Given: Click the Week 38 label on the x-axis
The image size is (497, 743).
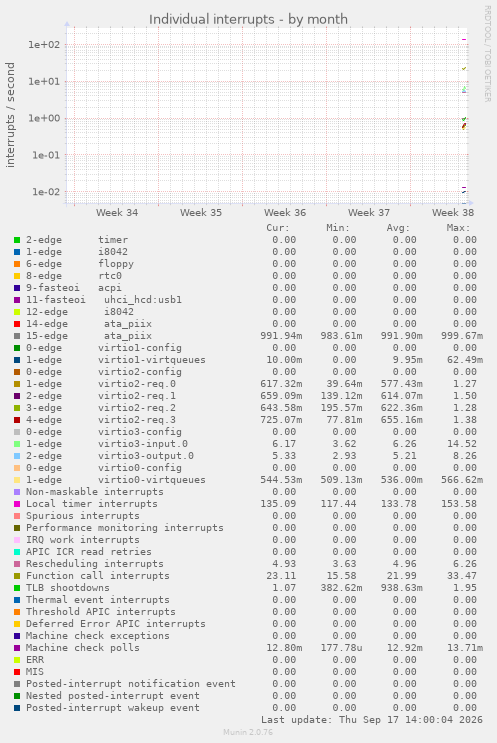Looking at the screenshot, I should (x=452, y=213).
